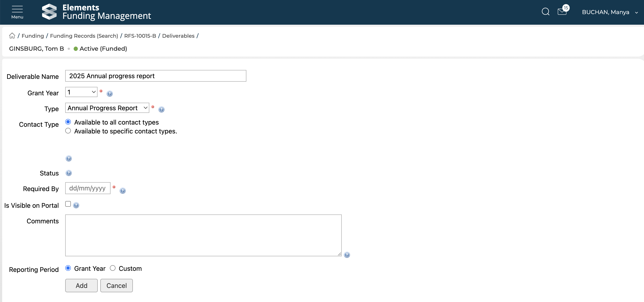Image resolution: width=644 pixels, height=302 pixels.
Task: Click help icon next to Type dropdown
Action: pos(161,109)
